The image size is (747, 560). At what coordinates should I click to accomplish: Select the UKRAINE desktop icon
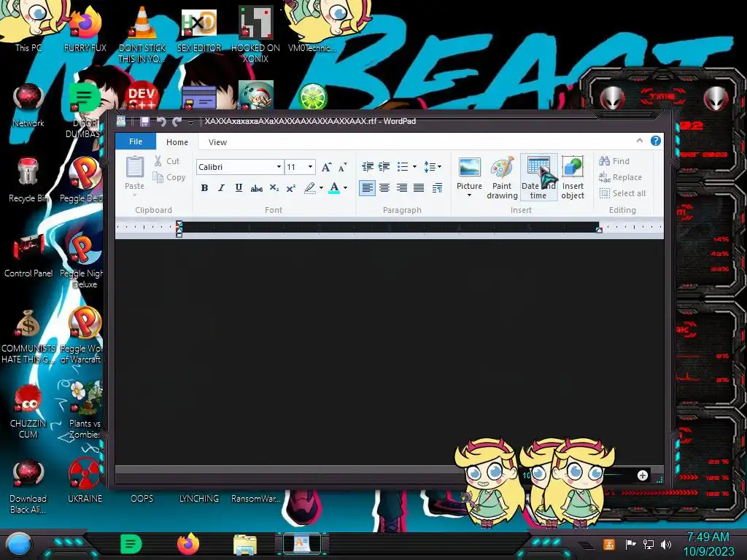click(x=85, y=481)
